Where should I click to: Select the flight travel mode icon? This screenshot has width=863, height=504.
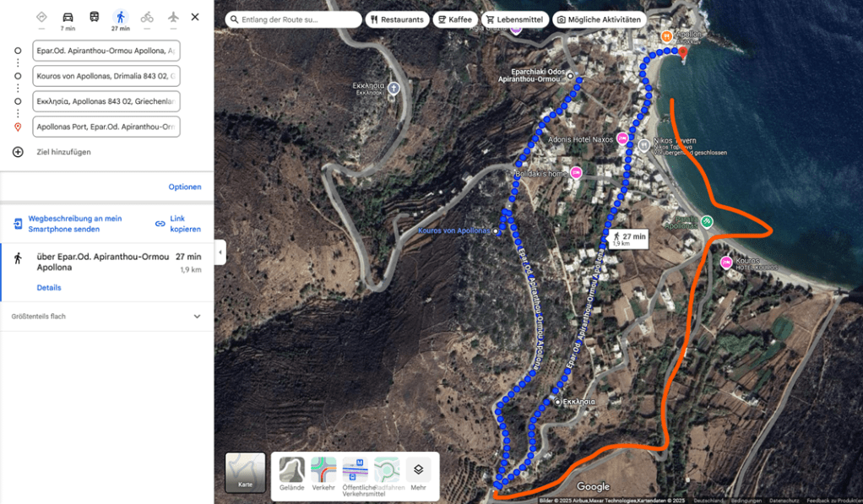tap(173, 17)
